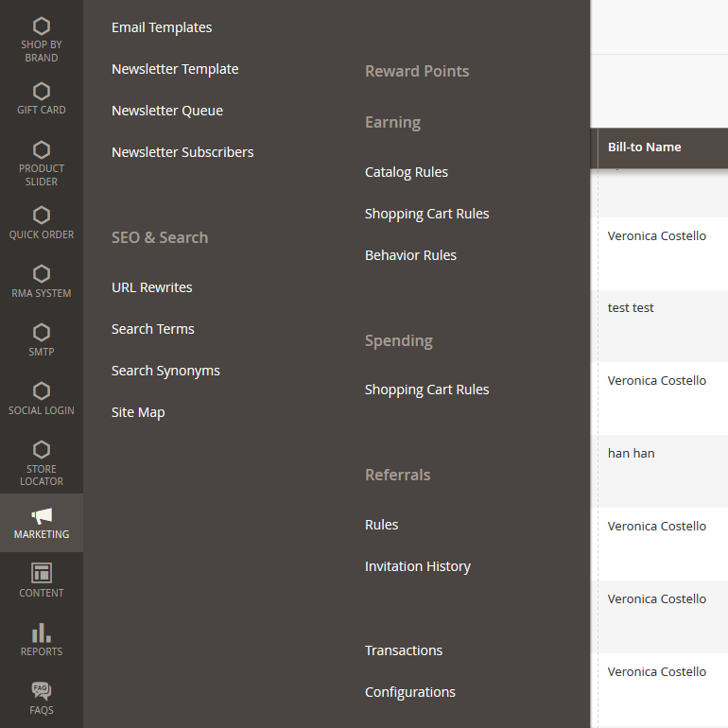Open Invitation History under Referrals

coord(417,566)
